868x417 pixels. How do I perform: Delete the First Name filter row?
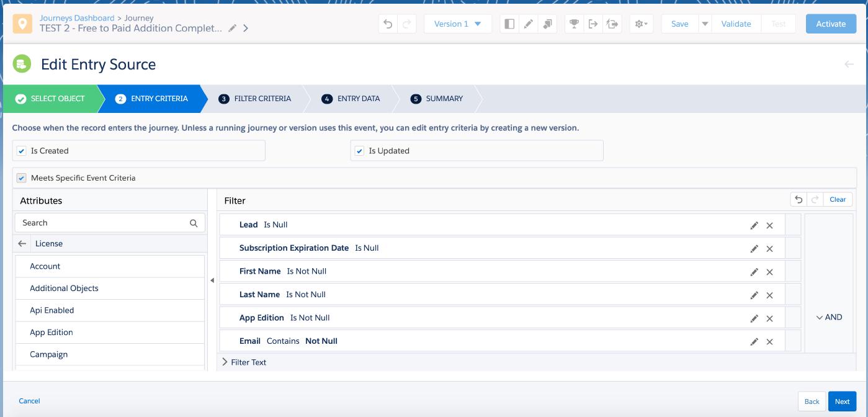click(x=769, y=272)
